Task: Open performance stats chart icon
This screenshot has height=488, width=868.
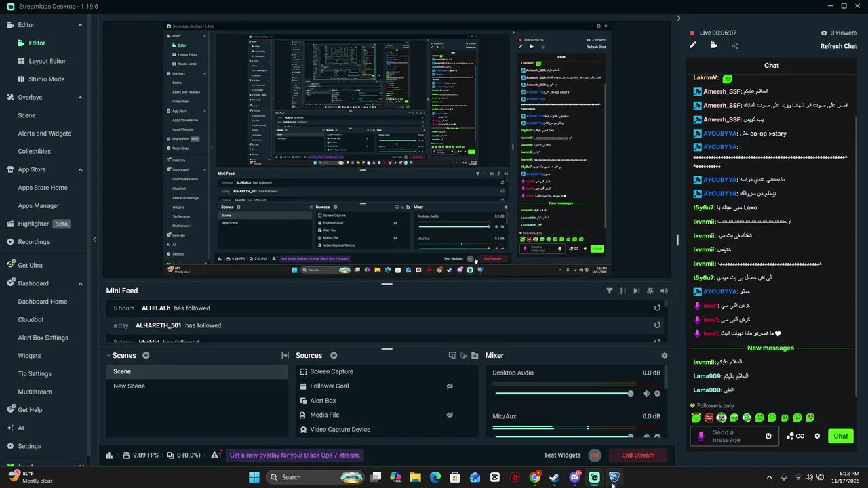Action: click(x=110, y=455)
